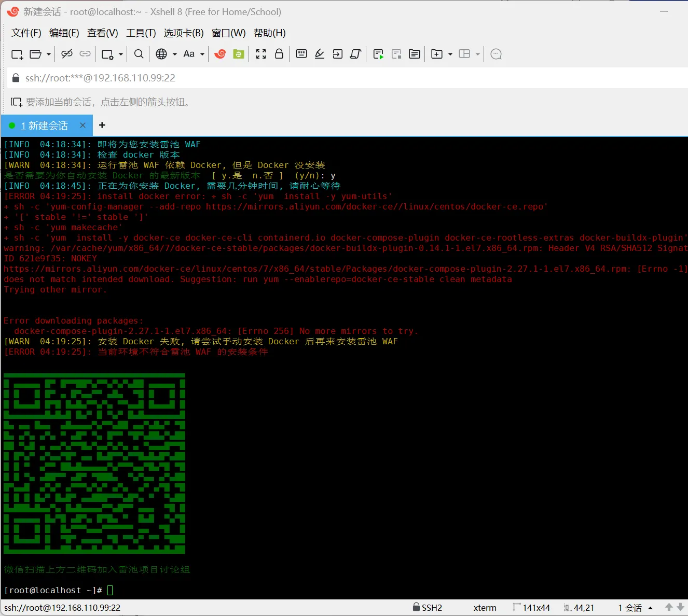Click the chat bubble help icon
This screenshot has width=688, height=616.
496,54
